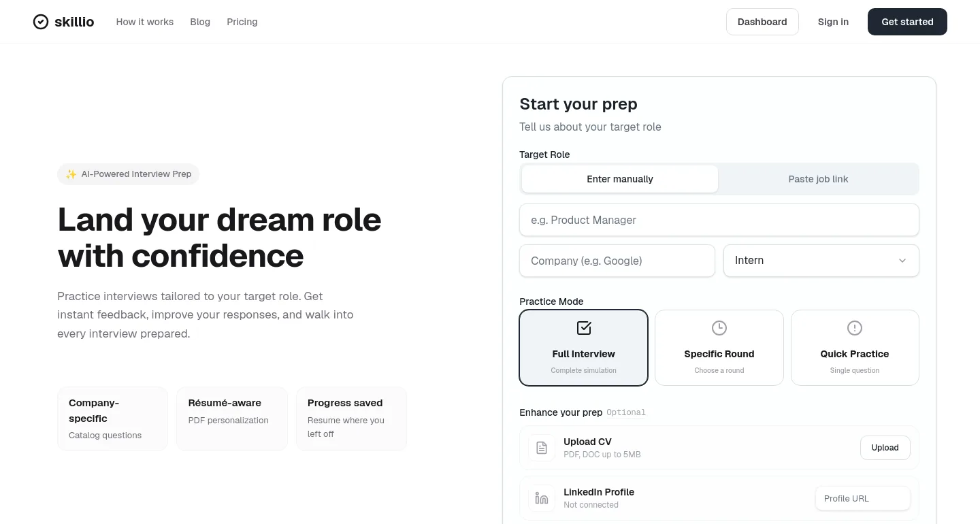The width and height of the screenshot is (980, 524).
Task: Open the Dashboard button
Action: (x=762, y=22)
